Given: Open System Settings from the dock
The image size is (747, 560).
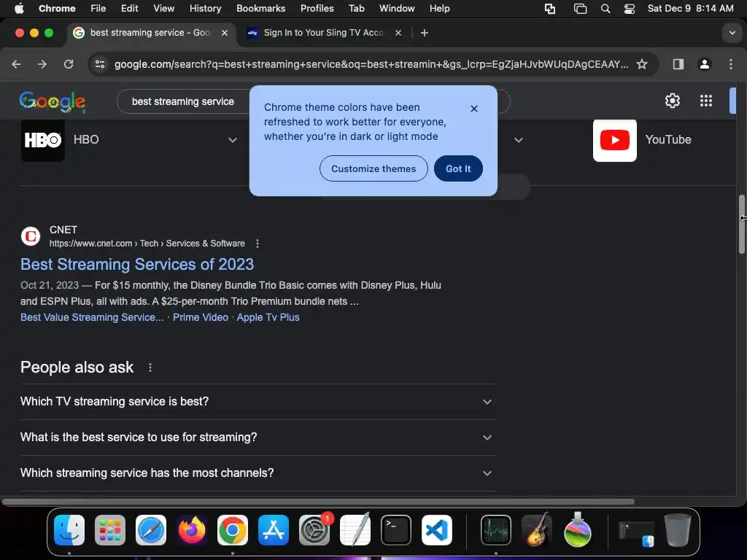Looking at the screenshot, I should [314, 530].
